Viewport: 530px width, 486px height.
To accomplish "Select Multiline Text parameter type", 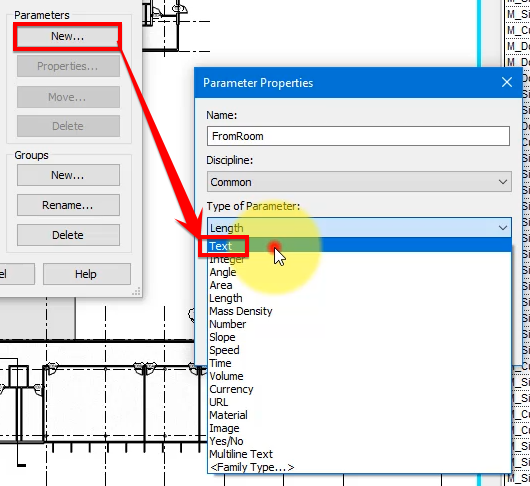I will pos(359,454).
